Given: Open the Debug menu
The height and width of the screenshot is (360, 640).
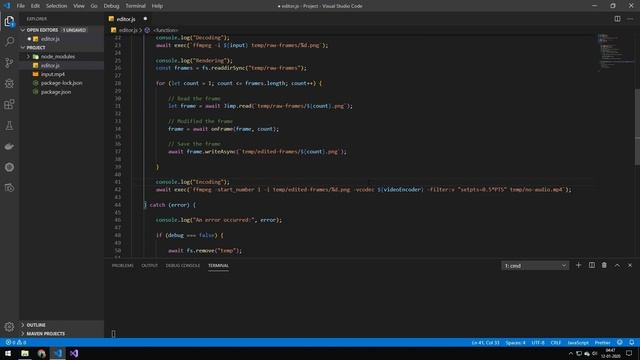Looking at the screenshot, I should point(111,6).
